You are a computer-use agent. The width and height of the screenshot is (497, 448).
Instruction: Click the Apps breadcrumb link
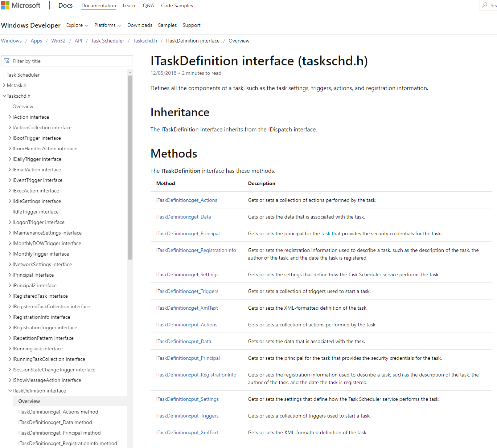[x=36, y=41]
